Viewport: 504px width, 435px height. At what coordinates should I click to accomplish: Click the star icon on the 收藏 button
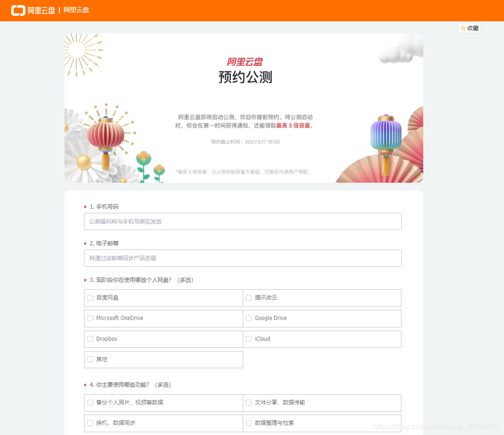(x=463, y=28)
